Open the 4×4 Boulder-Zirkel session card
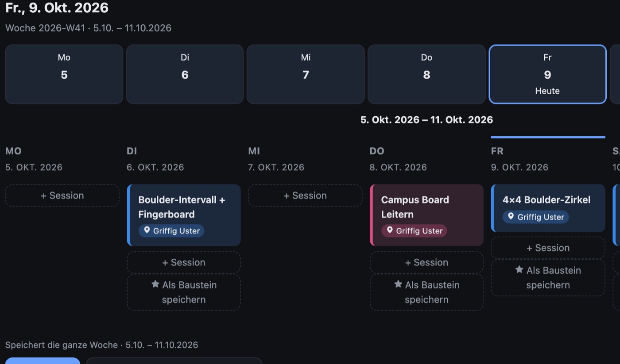Image resolution: width=620 pixels, height=364 pixels. click(548, 208)
